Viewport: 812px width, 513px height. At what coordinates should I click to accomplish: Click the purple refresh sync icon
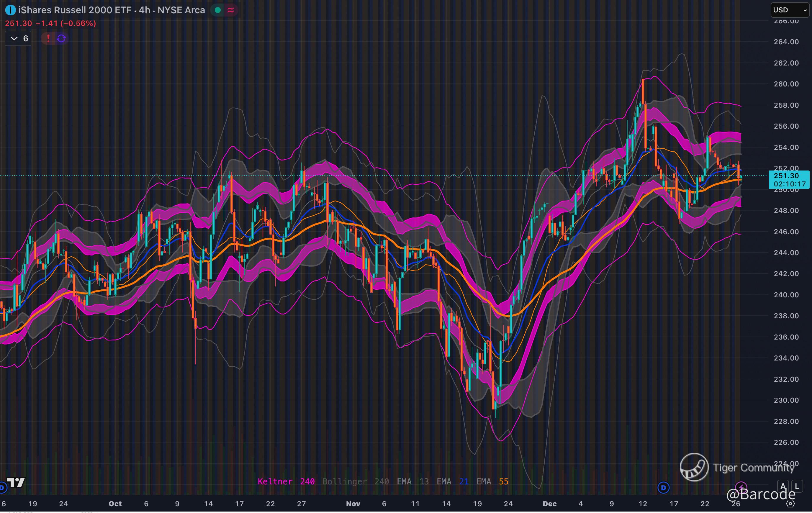point(61,38)
